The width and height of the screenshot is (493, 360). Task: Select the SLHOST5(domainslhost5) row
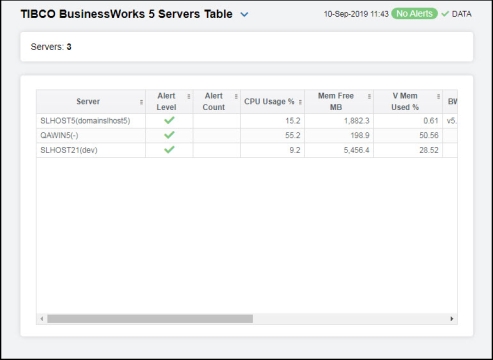point(247,121)
